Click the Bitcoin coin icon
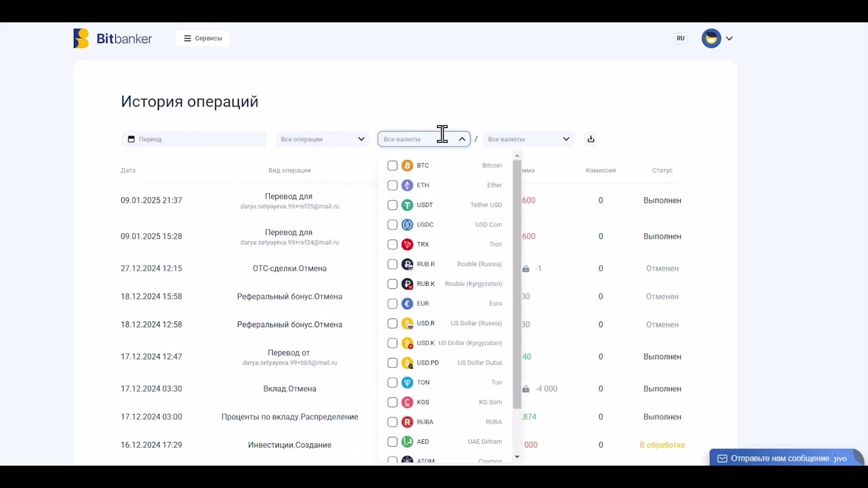This screenshot has width=868, height=488. click(x=407, y=165)
